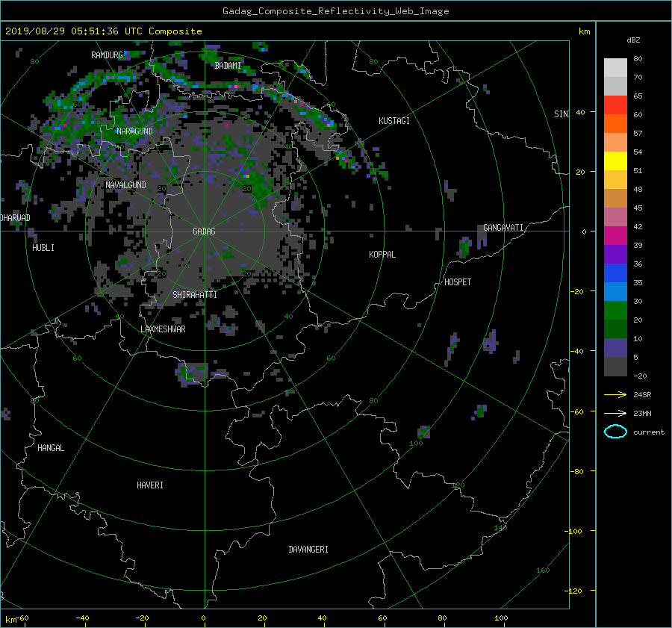Click the 40 km right axis tick label
Screen dimensions: 672x628
[x=580, y=112]
